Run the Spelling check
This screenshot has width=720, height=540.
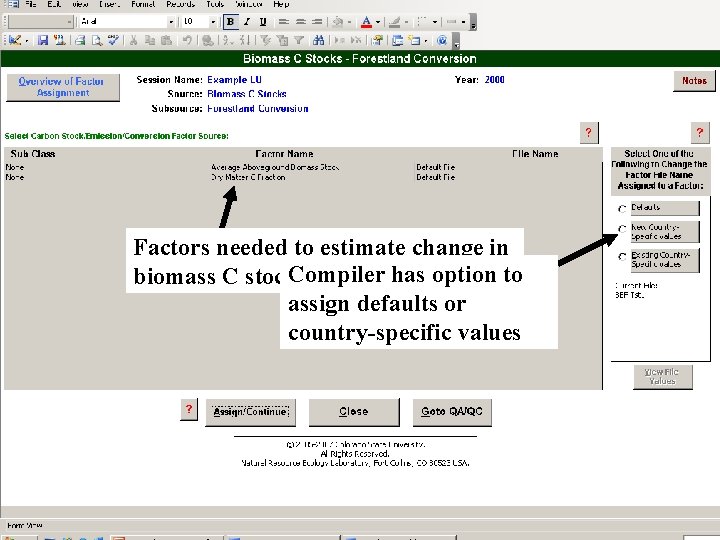pos(113,40)
